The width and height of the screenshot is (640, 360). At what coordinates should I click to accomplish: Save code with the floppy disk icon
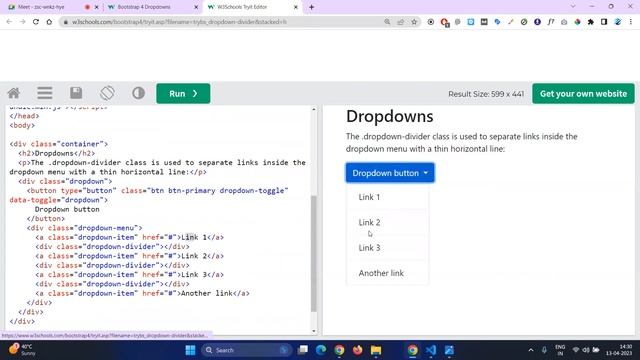(x=76, y=93)
